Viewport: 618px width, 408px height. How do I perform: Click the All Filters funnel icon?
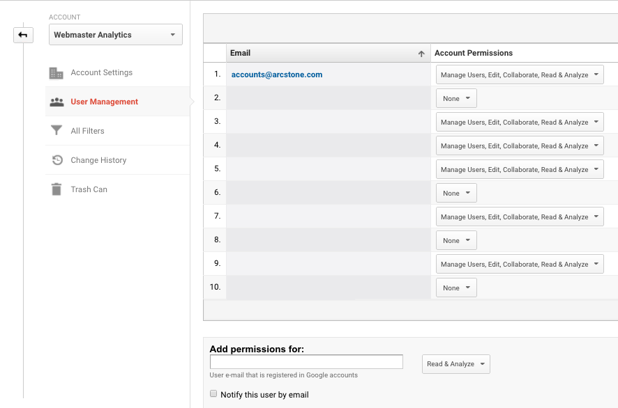click(x=56, y=131)
